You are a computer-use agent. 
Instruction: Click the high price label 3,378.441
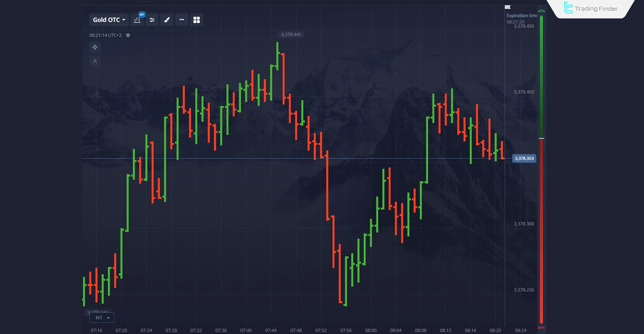tap(291, 35)
